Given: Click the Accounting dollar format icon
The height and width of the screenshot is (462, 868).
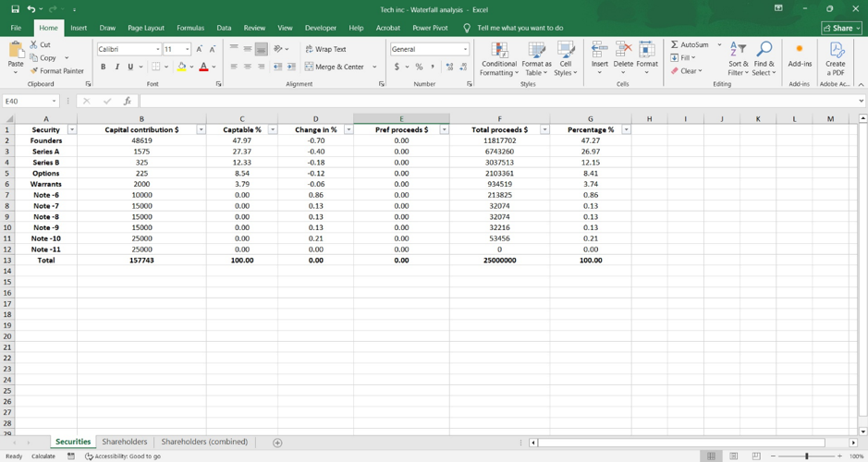Looking at the screenshot, I should 397,67.
